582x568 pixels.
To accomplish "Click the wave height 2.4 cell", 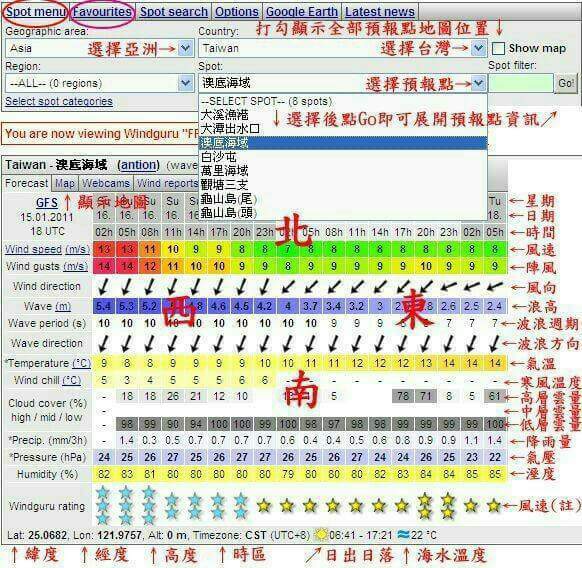I will [494, 306].
